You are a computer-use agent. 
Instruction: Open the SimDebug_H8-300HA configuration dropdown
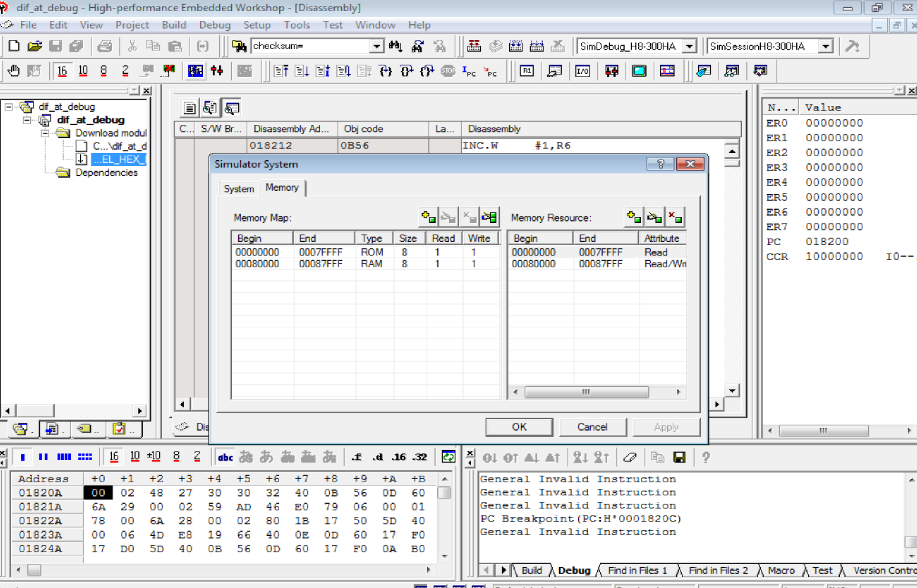click(689, 47)
